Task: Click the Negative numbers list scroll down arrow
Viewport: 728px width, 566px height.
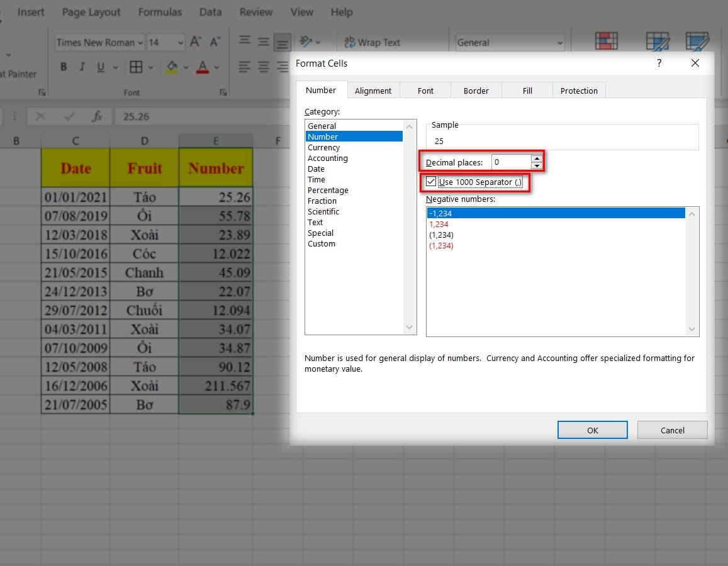Action: coord(692,330)
